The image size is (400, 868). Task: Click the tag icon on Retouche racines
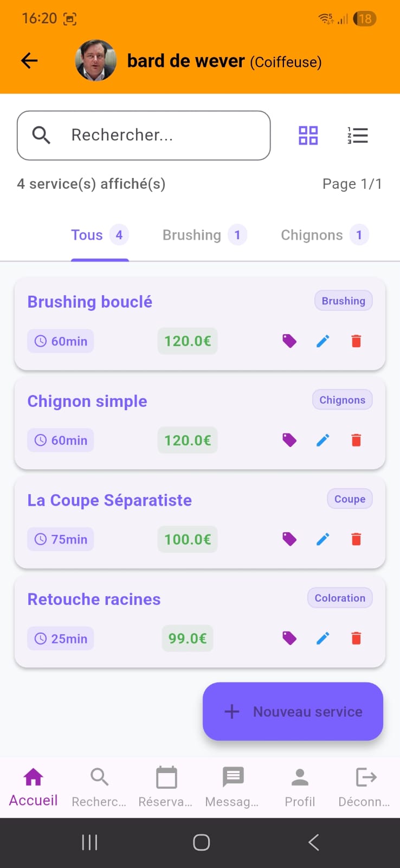[289, 639]
